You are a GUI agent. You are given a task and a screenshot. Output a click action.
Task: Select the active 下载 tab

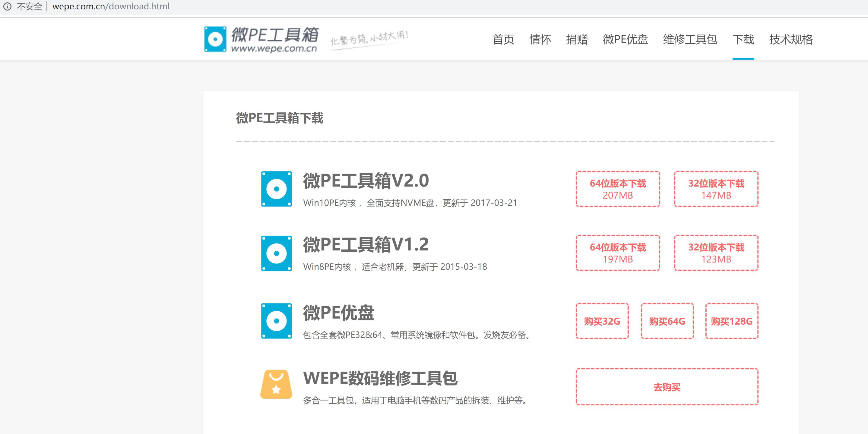click(743, 40)
